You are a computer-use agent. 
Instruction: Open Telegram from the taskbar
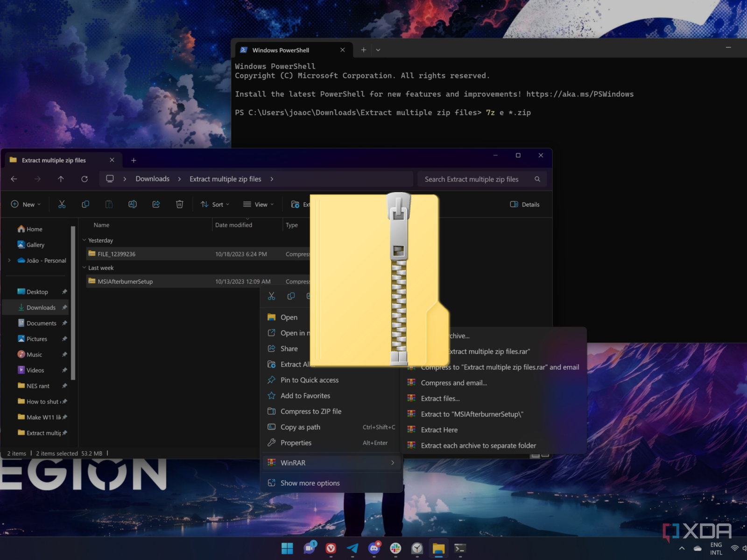click(x=352, y=548)
